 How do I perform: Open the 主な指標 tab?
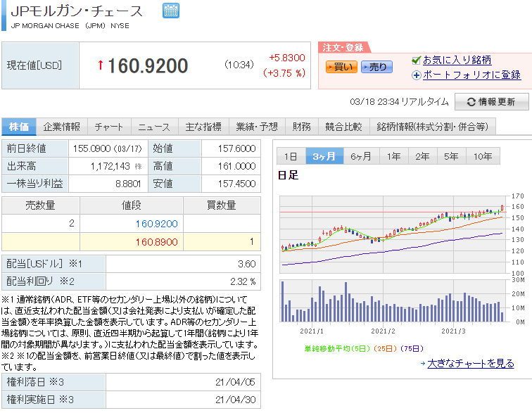[x=203, y=127]
